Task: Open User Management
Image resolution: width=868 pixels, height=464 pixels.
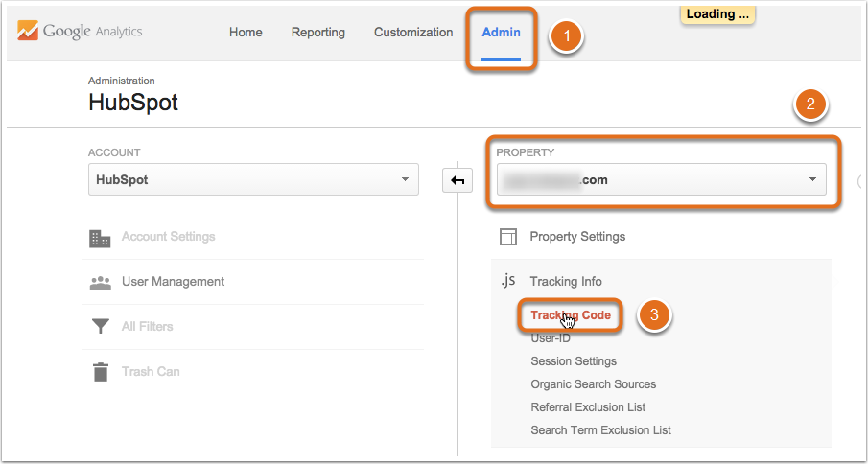Action: 174,282
